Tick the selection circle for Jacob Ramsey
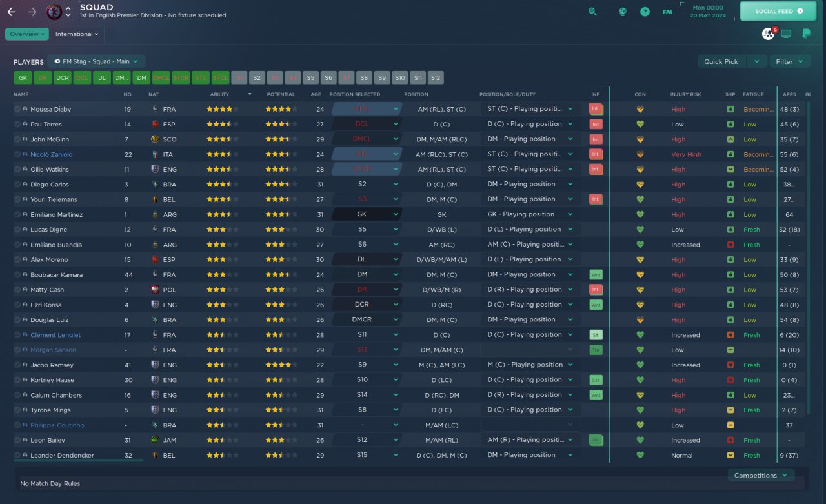This screenshot has width=826, height=504. tap(17, 365)
